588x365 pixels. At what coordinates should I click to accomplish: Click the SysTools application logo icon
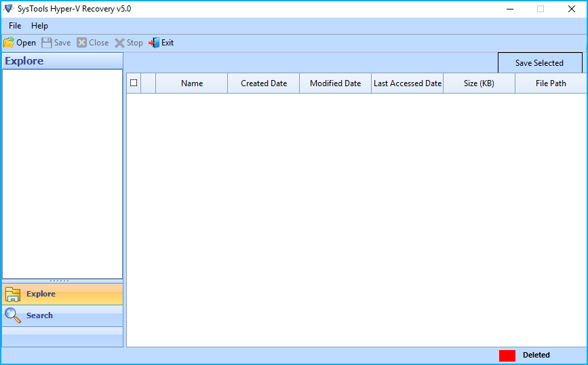click(9, 9)
